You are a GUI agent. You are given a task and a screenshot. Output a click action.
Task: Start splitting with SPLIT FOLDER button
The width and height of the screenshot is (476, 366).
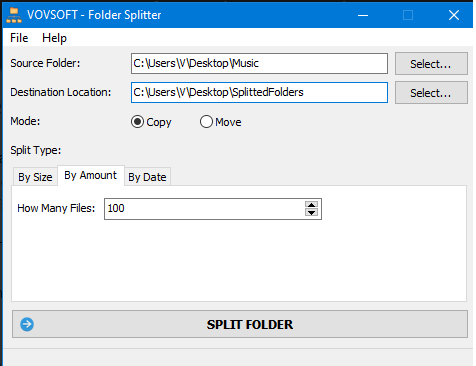240,324
